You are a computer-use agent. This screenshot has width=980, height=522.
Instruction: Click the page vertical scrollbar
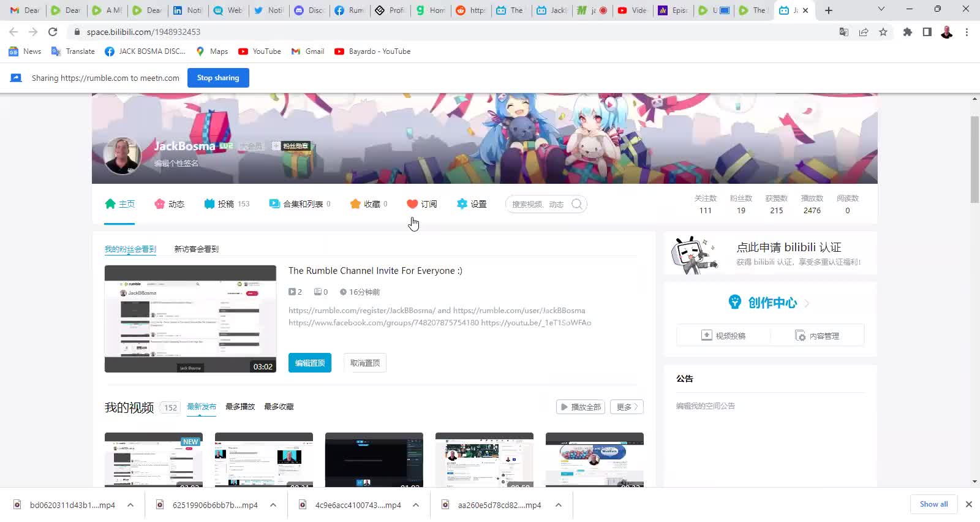point(975,159)
